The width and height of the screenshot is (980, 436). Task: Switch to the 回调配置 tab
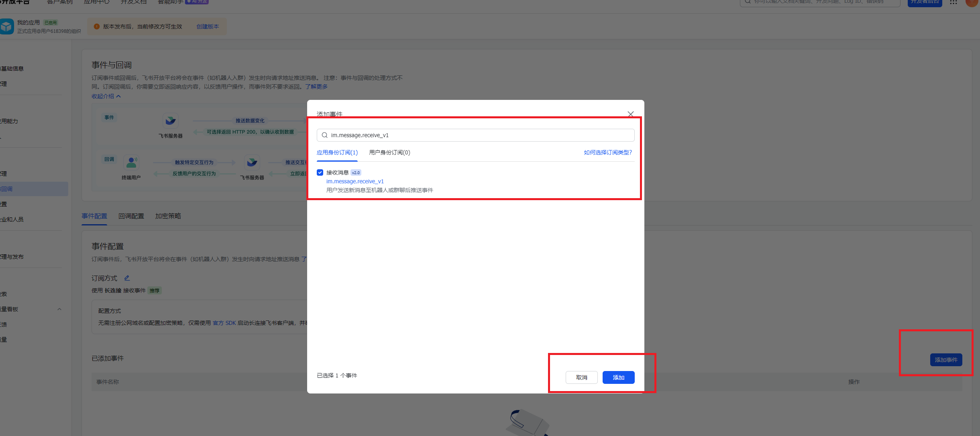(131, 216)
